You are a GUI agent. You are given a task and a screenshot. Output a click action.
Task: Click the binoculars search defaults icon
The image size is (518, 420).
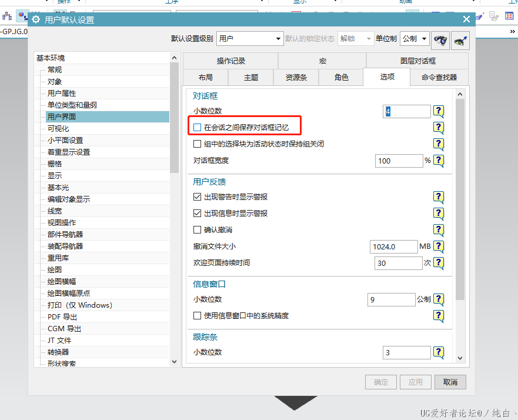440,41
